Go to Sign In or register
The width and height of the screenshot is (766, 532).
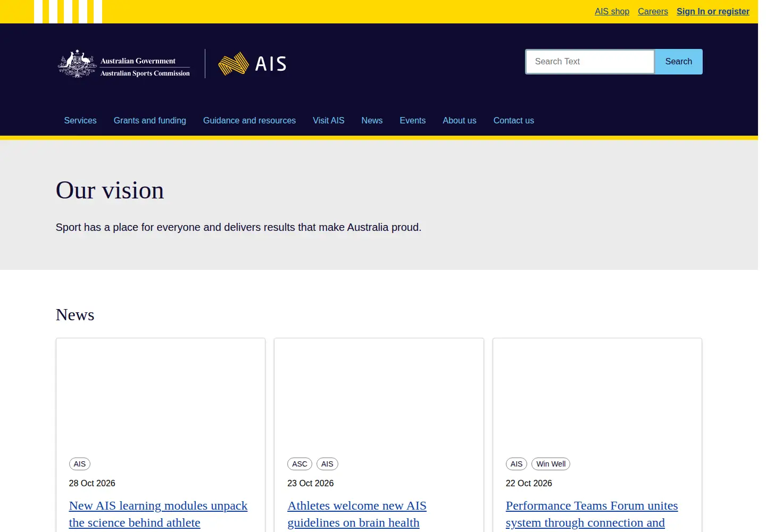713,12
